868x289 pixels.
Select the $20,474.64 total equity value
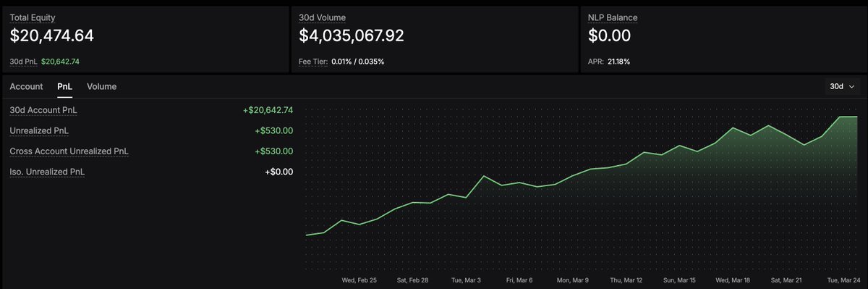[x=51, y=35]
